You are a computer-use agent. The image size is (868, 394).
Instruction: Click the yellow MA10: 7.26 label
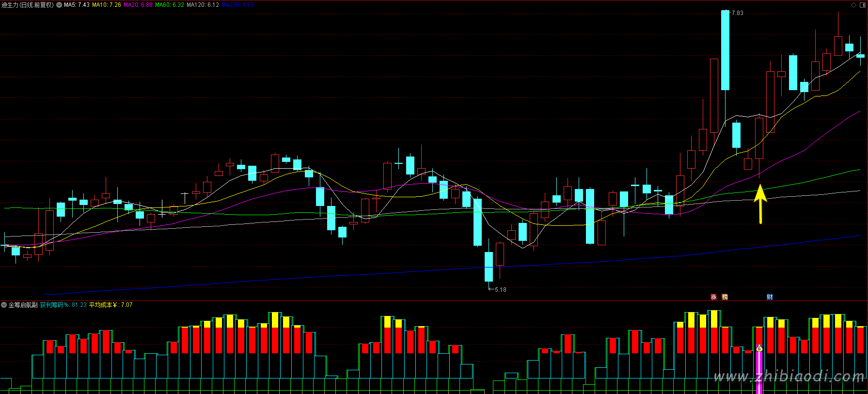(x=107, y=5)
